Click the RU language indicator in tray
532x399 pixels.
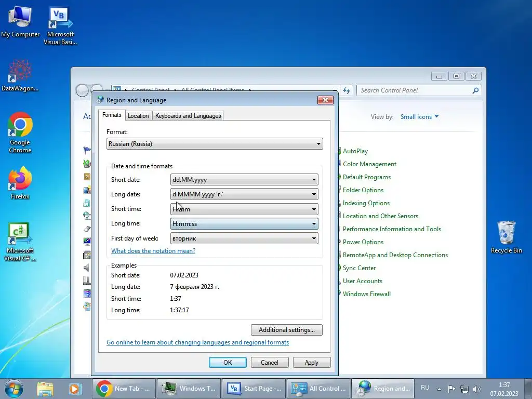coord(425,388)
